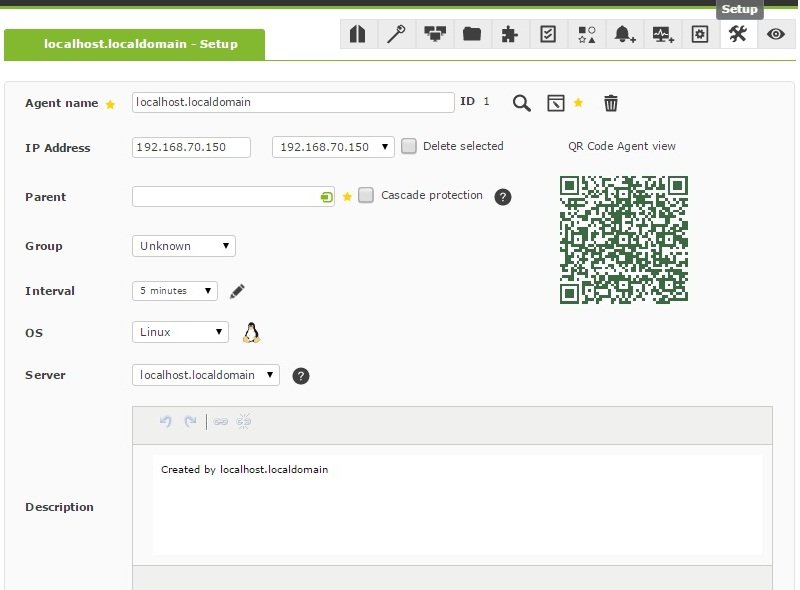Click the Cascade protection help question mark
800x590 pixels.
point(503,196)
